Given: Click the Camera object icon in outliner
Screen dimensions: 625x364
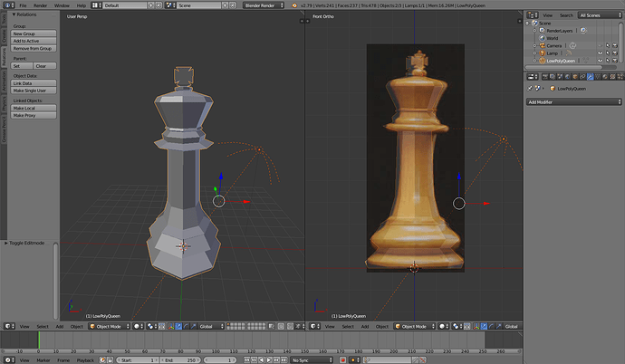Looking at the screenshot, I should (x=542, y=46).
